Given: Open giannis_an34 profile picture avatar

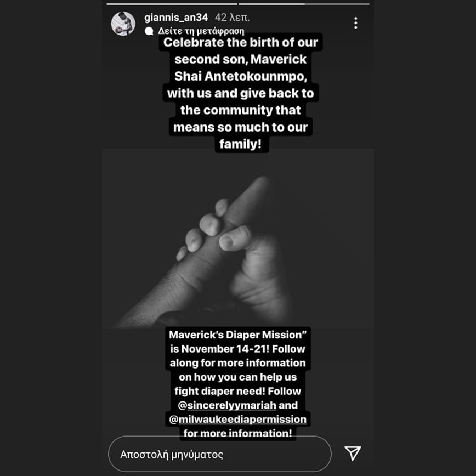Looking at the screenshot, I should click(x=123, y=24).
